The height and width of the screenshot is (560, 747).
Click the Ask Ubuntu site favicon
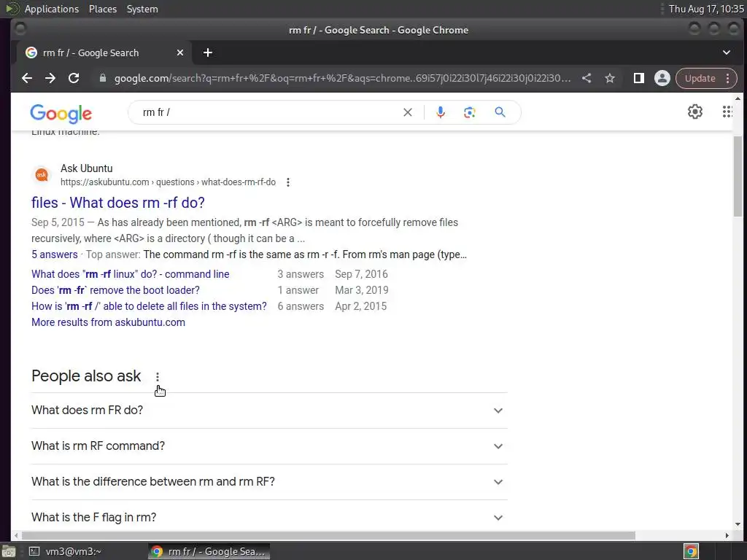[x=42, y=175]
